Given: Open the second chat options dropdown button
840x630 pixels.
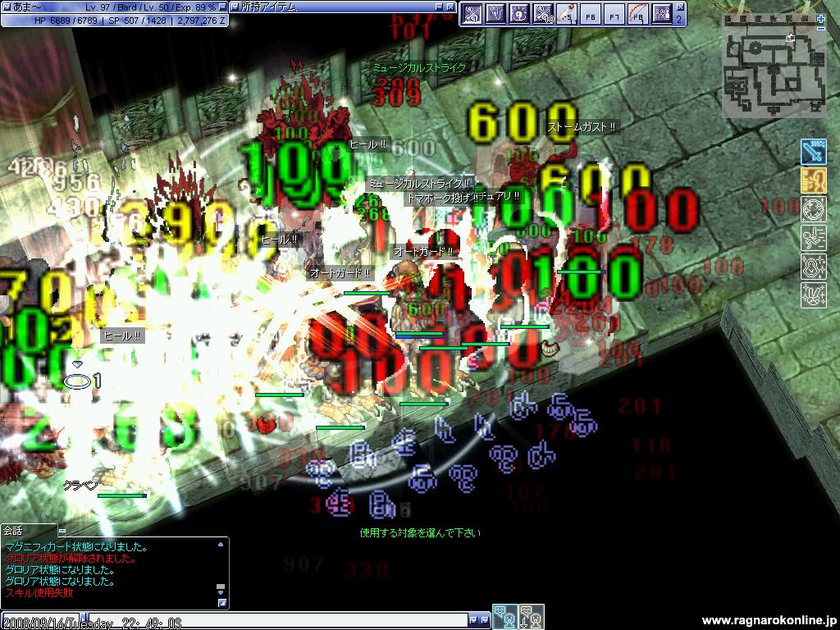Looking at the screenshot, I should tap(484, 620).
